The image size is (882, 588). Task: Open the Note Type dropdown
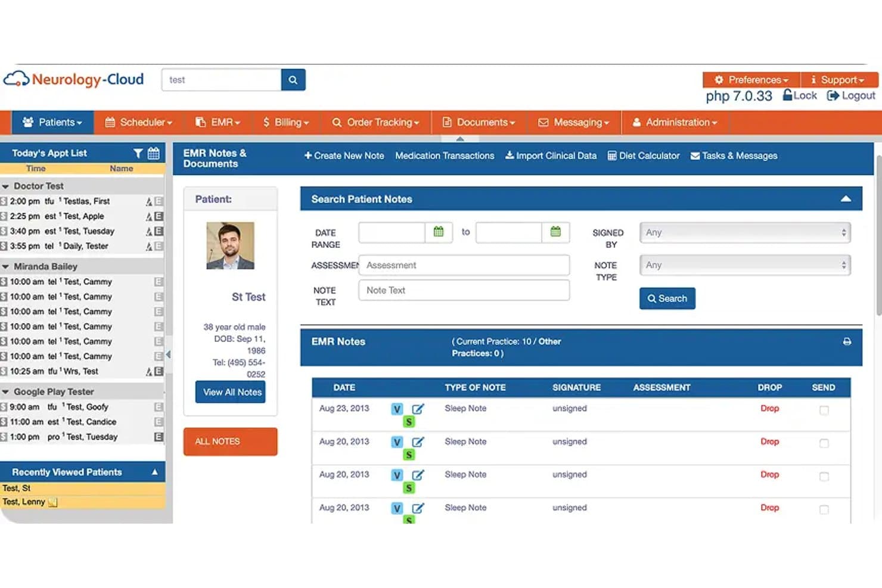pyautogui.click(x=745, y=265)
